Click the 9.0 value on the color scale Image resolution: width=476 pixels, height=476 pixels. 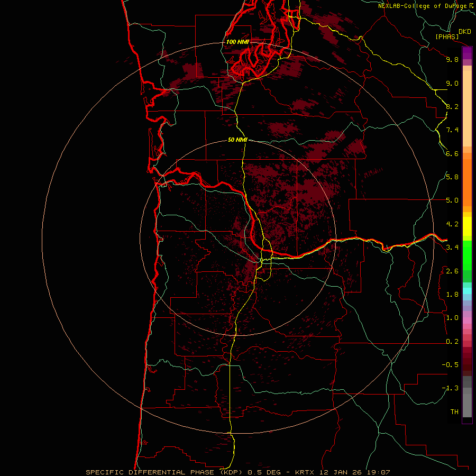click(452, 83)
